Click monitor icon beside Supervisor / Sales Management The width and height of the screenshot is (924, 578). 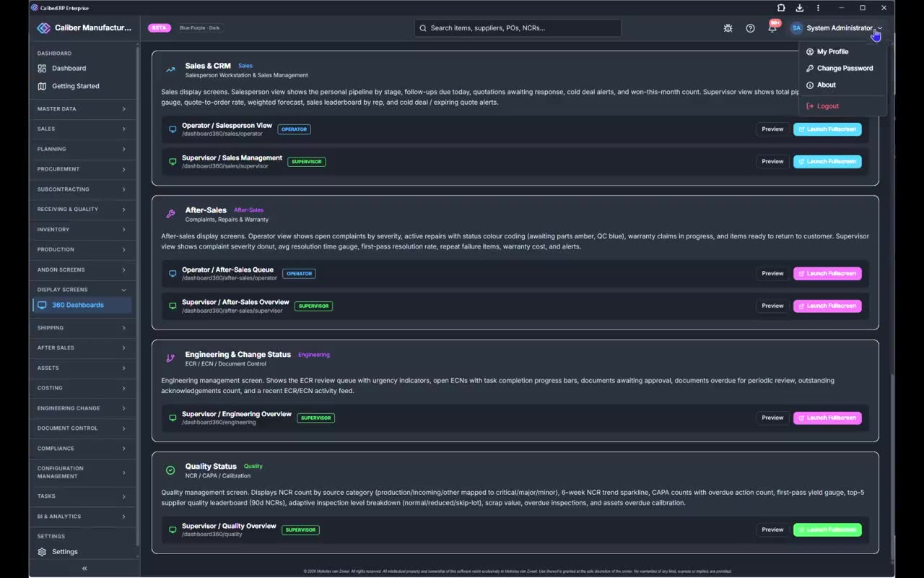pyautogui.click(x=173, y=162)
